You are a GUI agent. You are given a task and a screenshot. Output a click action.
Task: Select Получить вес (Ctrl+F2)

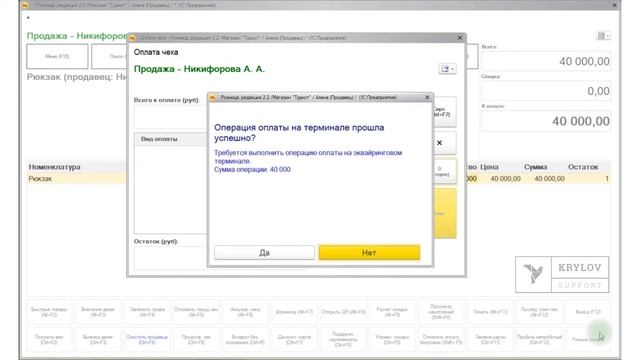(x=49, y=339)
